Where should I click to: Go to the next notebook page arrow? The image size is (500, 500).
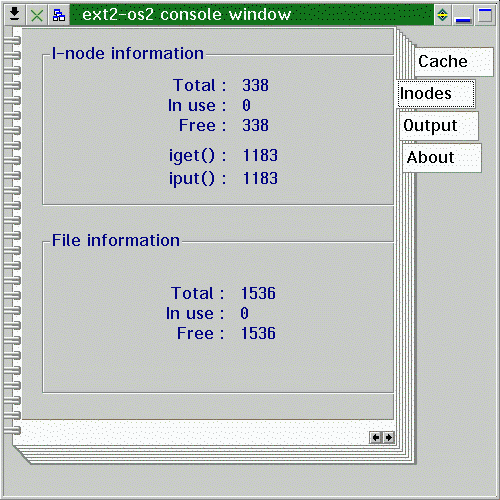click(x=388, y=437)
